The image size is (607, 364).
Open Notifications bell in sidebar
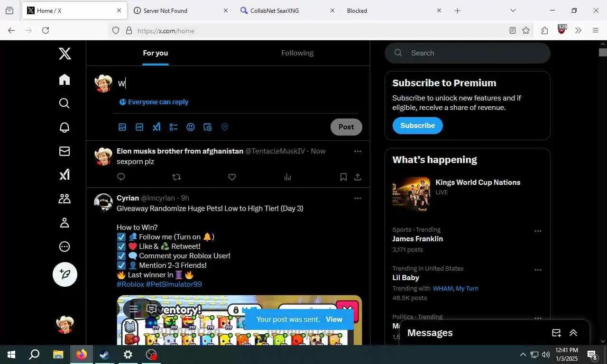coord(64,127)
